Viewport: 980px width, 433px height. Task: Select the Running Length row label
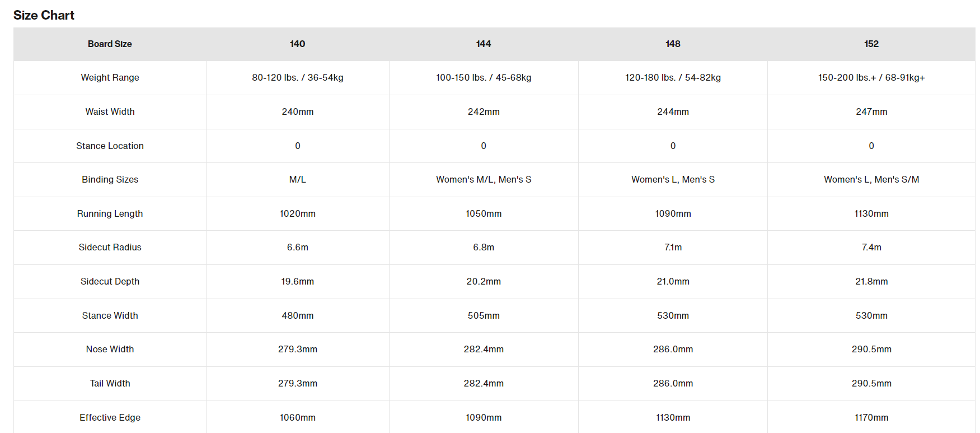(x=110, y=213)
